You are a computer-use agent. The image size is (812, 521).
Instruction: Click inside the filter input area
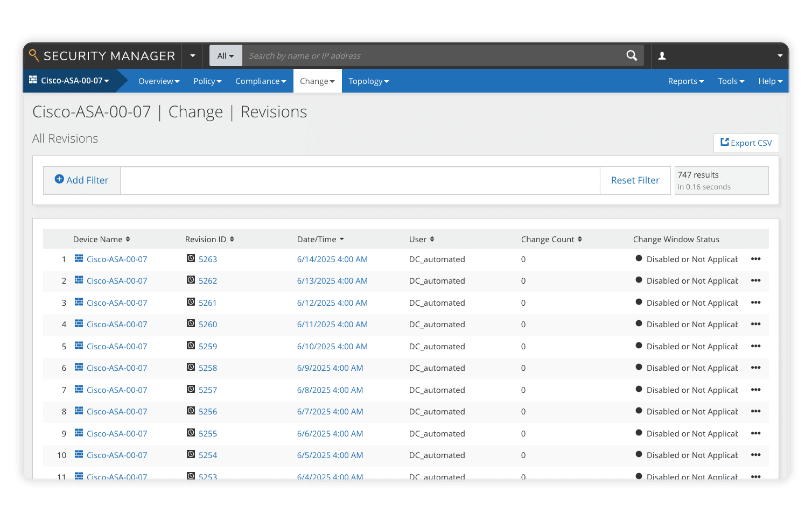360,180
